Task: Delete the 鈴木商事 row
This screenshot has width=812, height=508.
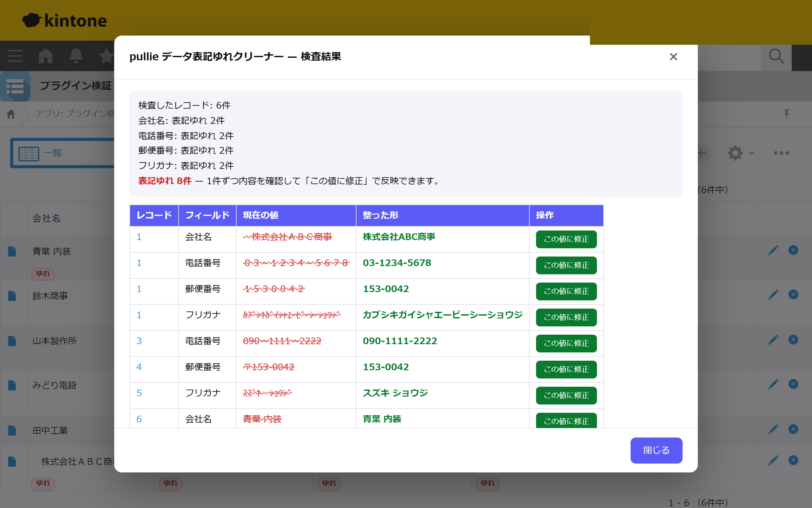Action: pos(793,295)
